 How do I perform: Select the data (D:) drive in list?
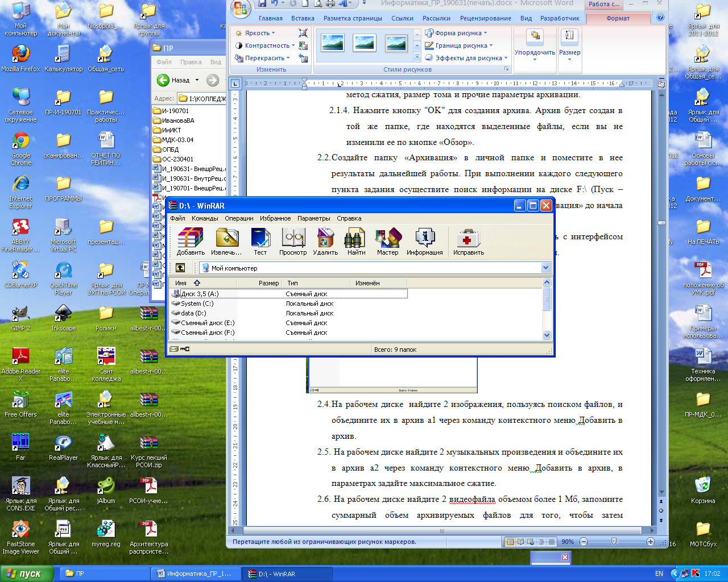[193, 313]
